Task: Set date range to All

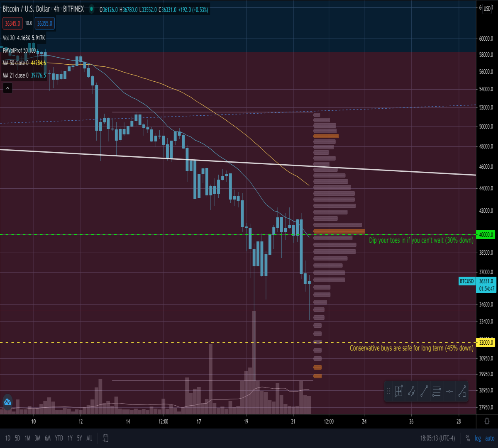Action: point(89,438)
